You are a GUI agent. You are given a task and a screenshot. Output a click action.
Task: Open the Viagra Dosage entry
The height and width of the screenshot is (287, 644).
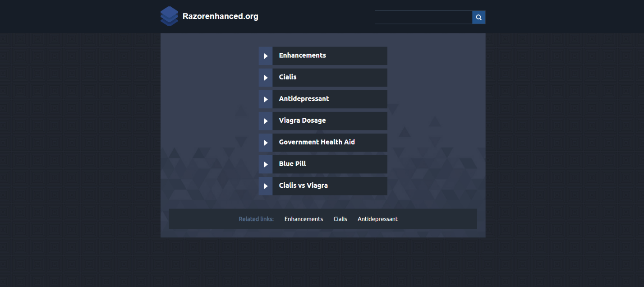302,120
